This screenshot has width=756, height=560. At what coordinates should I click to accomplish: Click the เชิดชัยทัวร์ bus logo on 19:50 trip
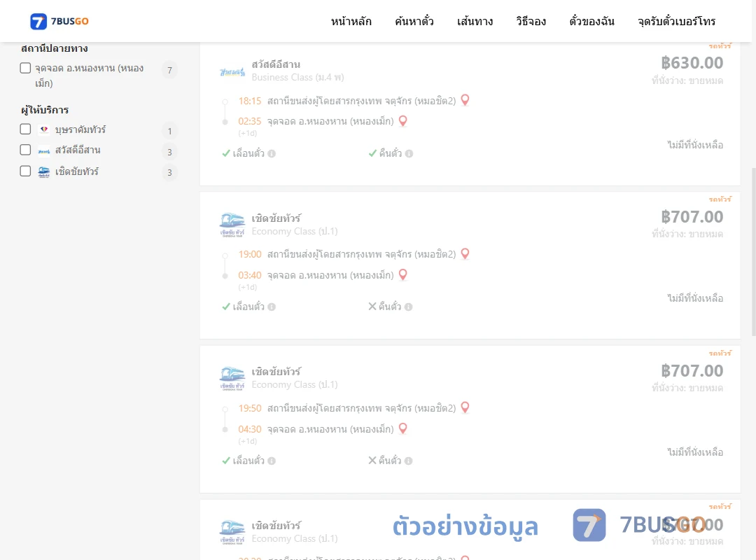click(232, 379)
